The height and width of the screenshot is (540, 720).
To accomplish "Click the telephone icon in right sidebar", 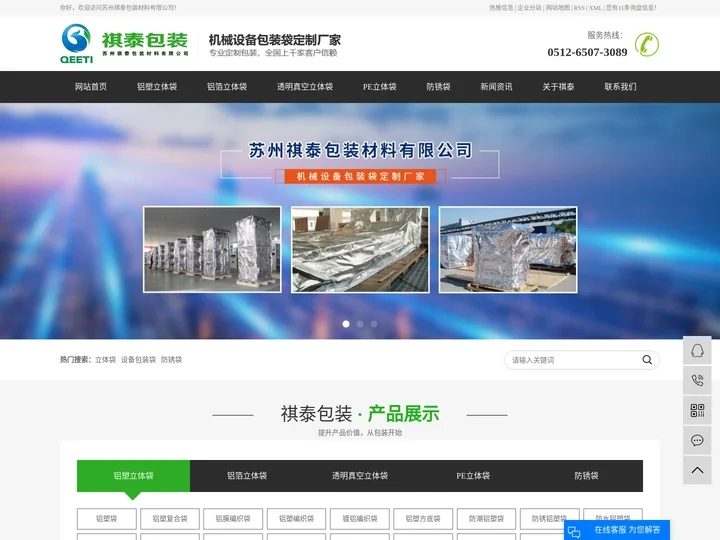I will coord(697,380).
